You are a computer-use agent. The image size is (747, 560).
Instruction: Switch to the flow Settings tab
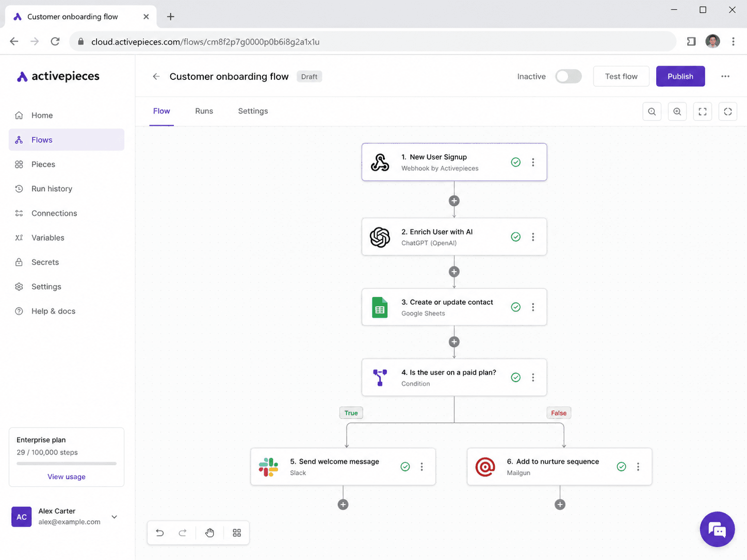[x=253, y=111]
